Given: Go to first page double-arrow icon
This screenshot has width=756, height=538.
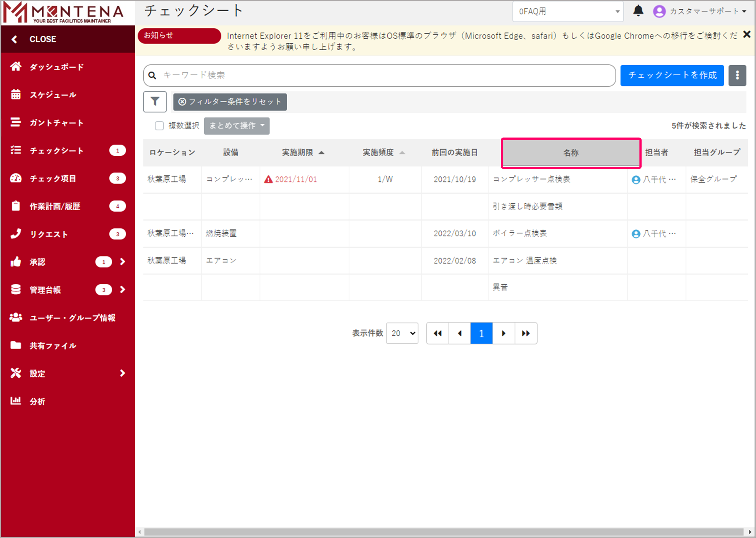Looking at the screenshot, I should point(437,333).
